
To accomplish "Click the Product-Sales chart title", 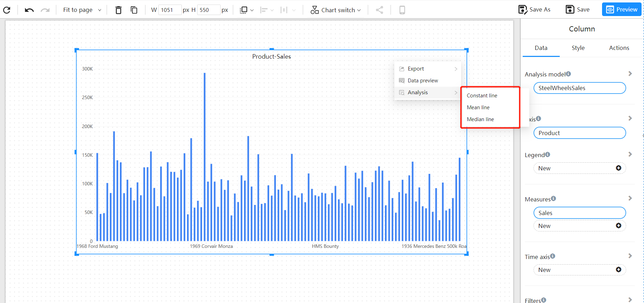I will tap(272, 57).
